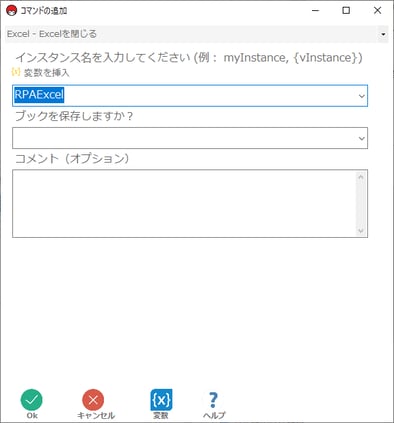Viewport: 394px width, 423px height.
Task: Click inside the RPAExcel instance name field
Action: pyautogui.click(x=190, y=96)
